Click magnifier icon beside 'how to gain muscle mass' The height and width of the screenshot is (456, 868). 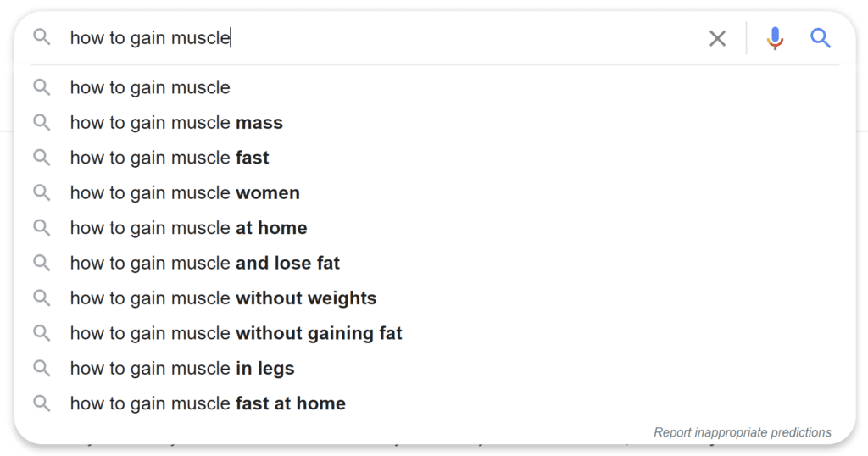(x=42, y=122)
